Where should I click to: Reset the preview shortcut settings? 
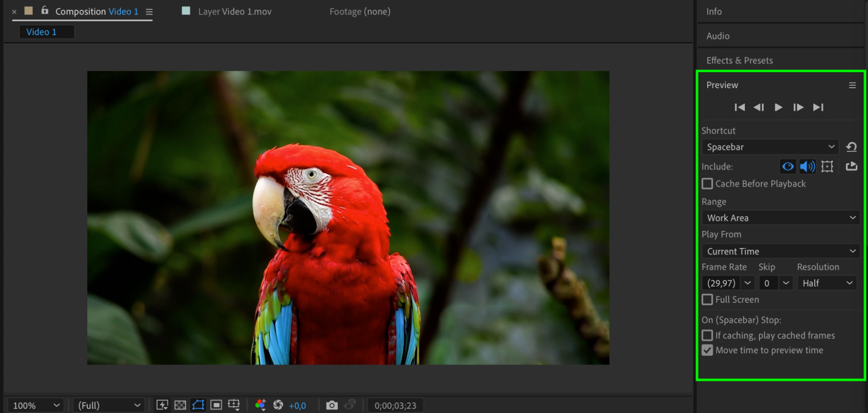[x=851, y=147]
